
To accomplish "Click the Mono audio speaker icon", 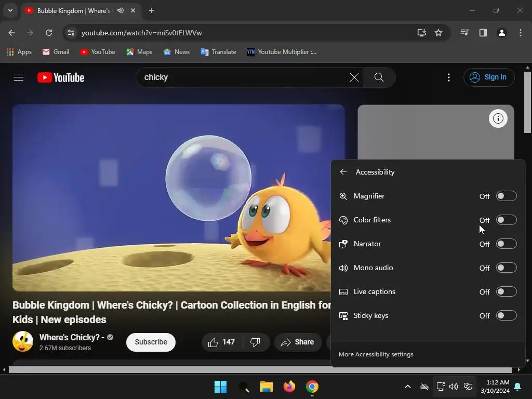I will [x=343, y=268].
